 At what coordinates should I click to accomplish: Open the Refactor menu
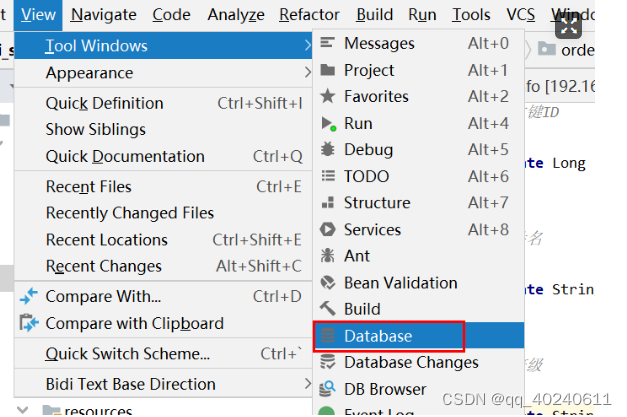click(309, 15)
